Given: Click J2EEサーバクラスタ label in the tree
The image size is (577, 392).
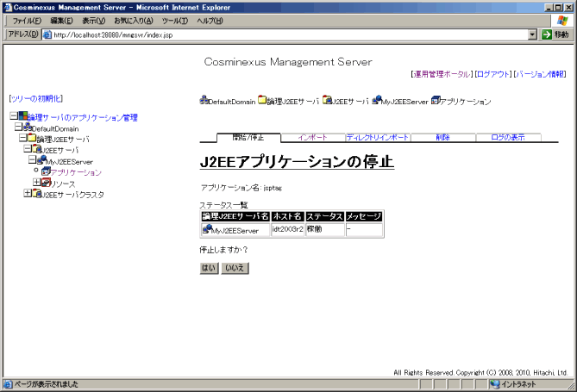Looking at the screenshot, I should (x=72, y=195).
